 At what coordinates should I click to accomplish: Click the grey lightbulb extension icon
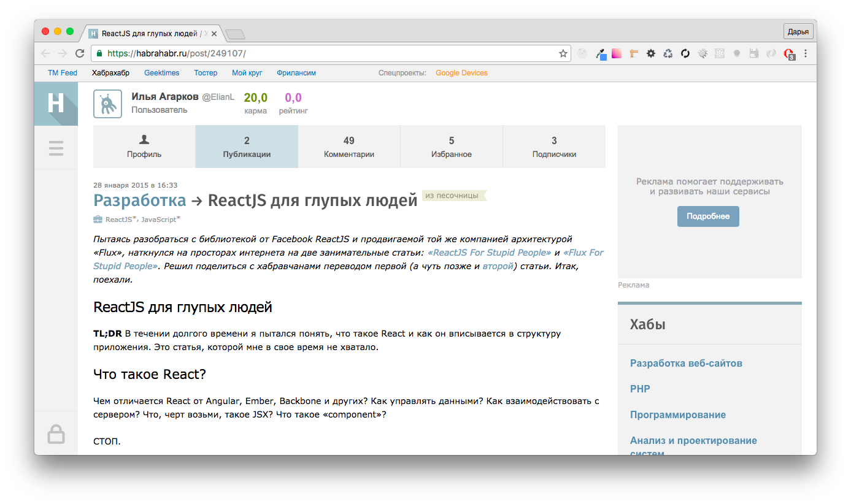pos(737,53)
